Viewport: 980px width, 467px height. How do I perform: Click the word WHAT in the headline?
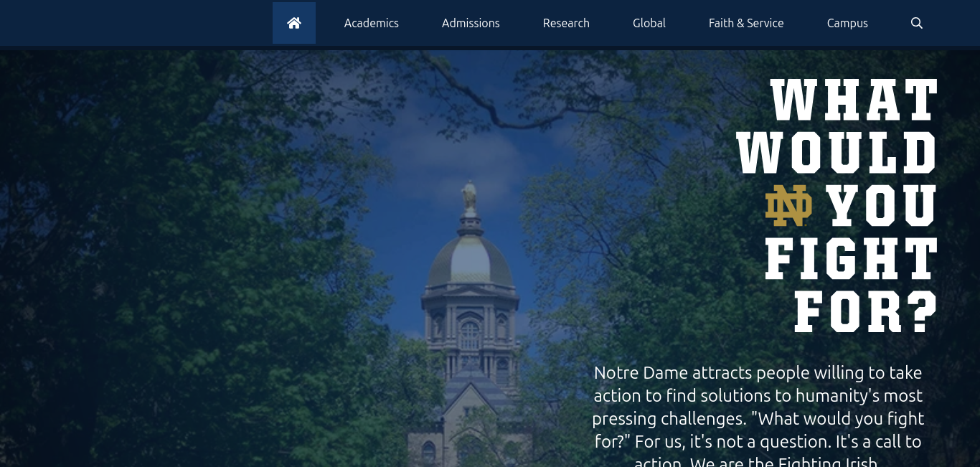[854, 100]
